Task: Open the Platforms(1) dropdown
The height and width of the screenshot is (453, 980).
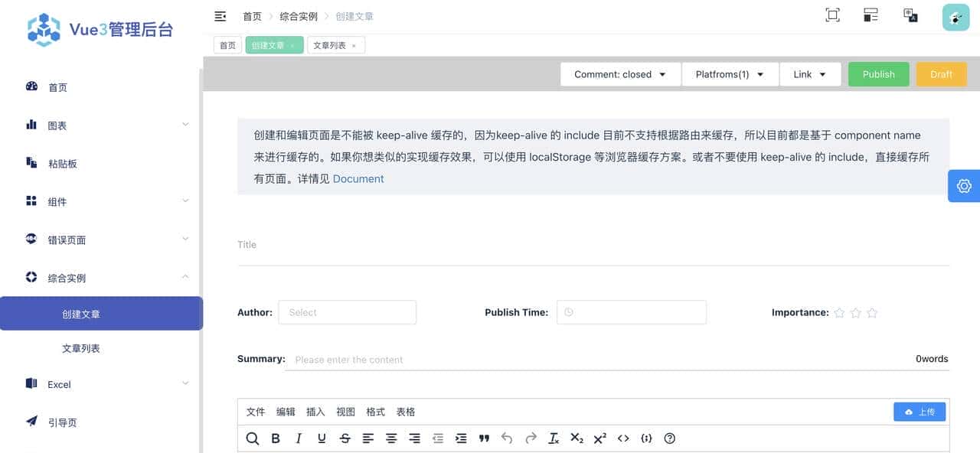Action: pyautogui.click(x=730, y=74)
